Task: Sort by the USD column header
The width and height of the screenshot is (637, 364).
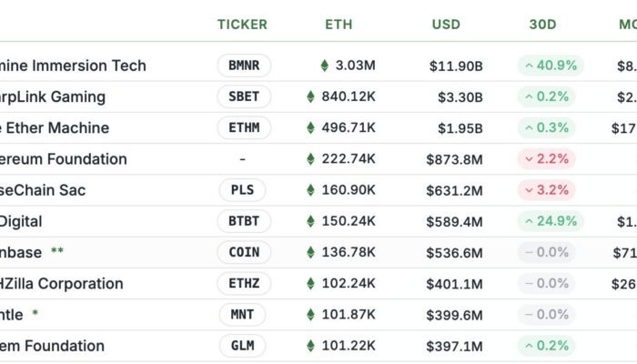Action: [x=446, y=25]
